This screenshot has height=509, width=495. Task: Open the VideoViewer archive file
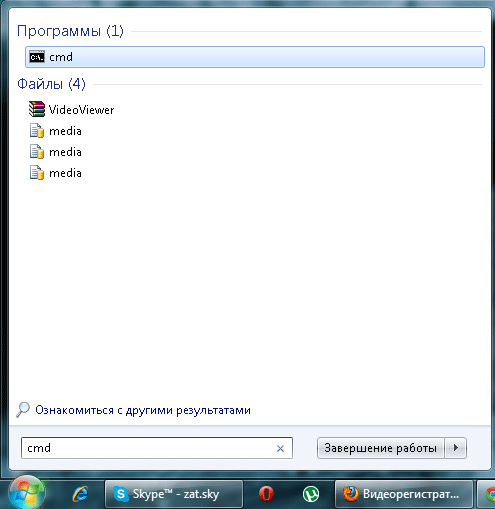(71, 110)
